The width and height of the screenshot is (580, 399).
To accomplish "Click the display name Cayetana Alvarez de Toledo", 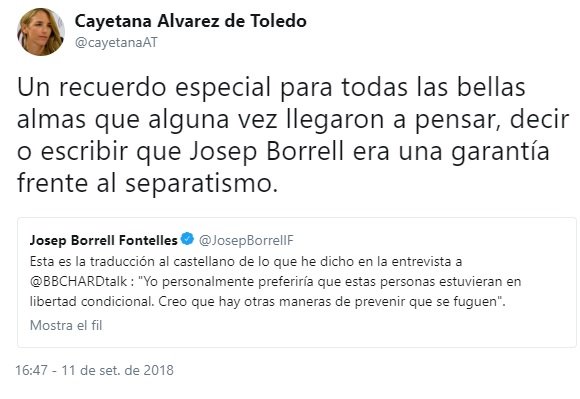I will coord(190,21).
